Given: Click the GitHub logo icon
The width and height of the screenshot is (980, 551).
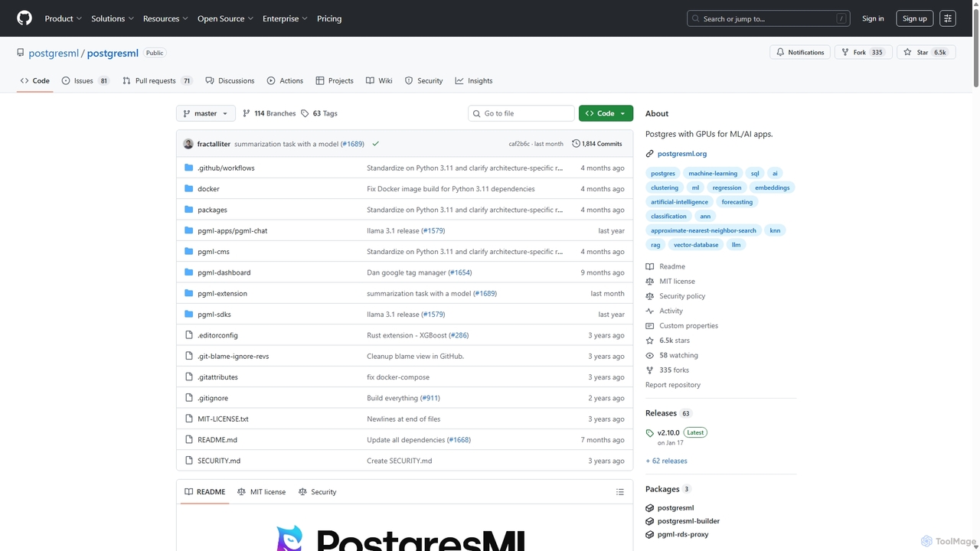Looking at the screenshot, I should click(24, 18).
